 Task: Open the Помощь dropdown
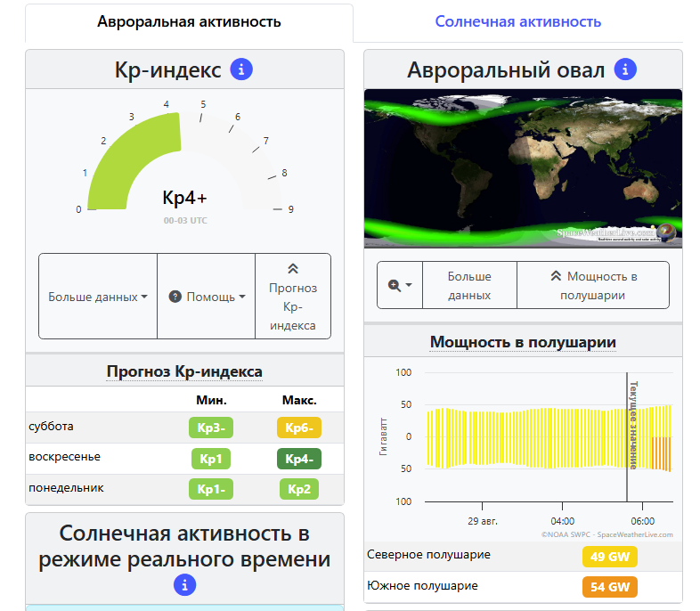207,297
